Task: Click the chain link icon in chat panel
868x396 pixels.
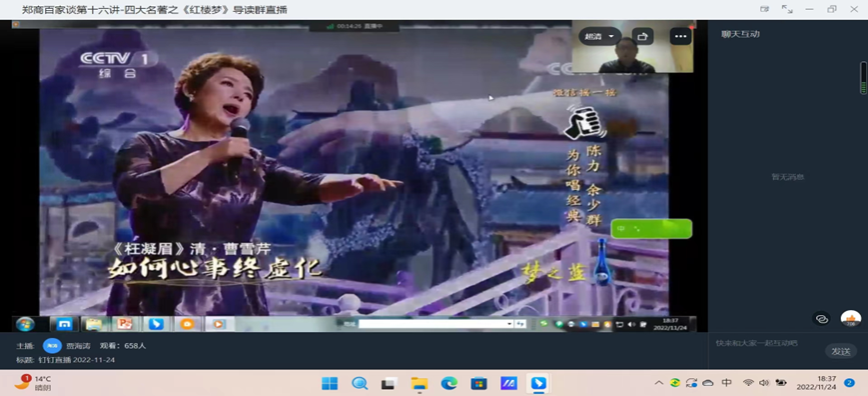Action: click(x=822, y=318)
